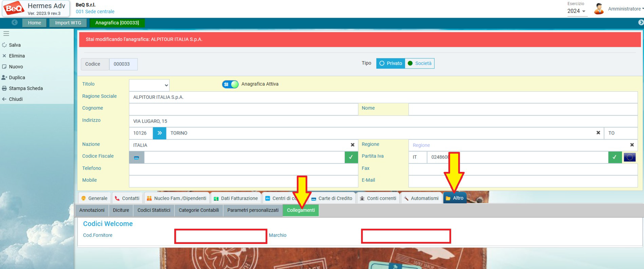Open the Diciture sub-tab

(121, 210)
